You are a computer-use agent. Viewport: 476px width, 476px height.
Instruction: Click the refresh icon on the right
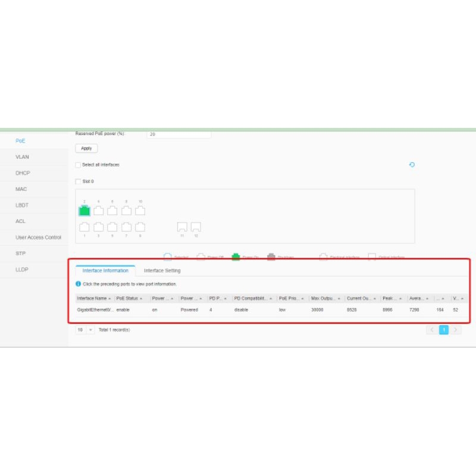412,165
